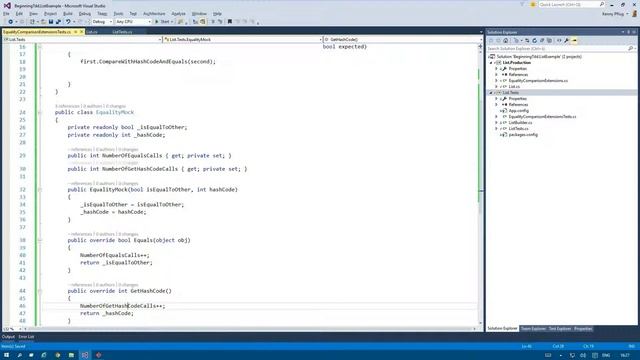The image size is (640, 360).
Task: Click Collapse All icon in Solution Explorer
Action: pyautogui.click(x=542, y=40)
